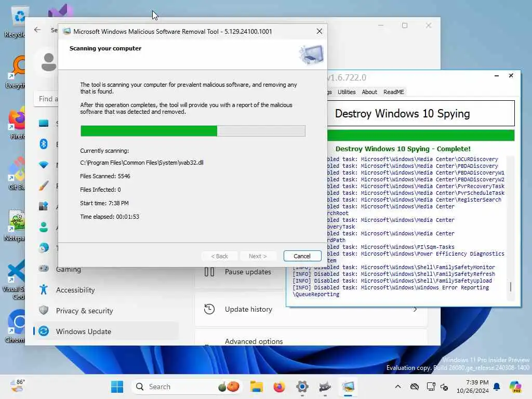Close the Malicious Software Removal Tool dialog

[x=320, y=31]
